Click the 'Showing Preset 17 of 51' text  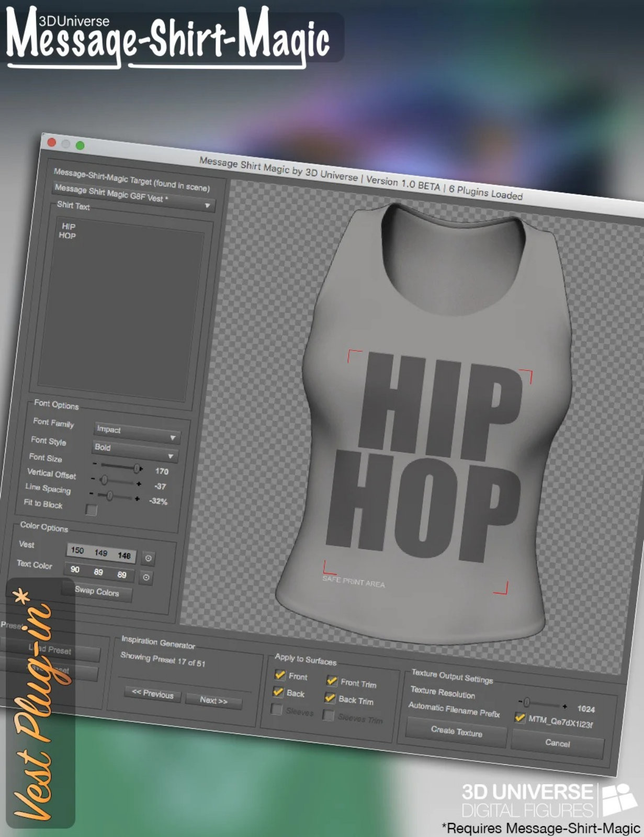163,659
